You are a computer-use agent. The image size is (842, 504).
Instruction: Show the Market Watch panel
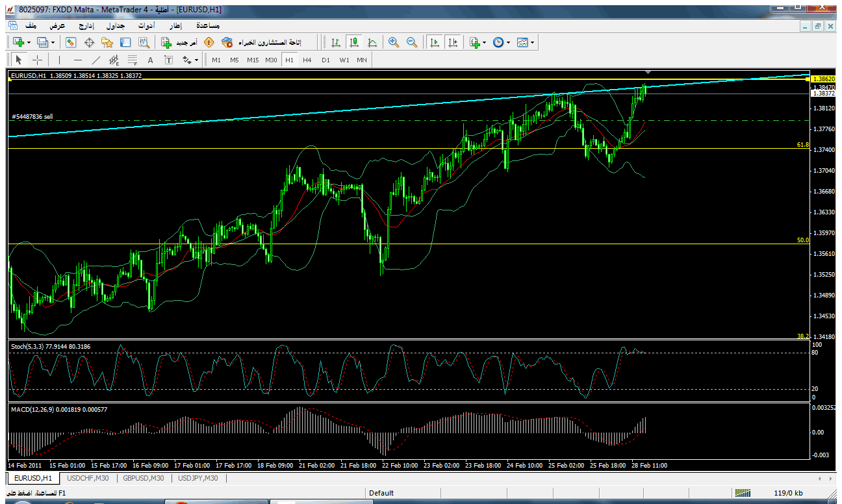71,42
